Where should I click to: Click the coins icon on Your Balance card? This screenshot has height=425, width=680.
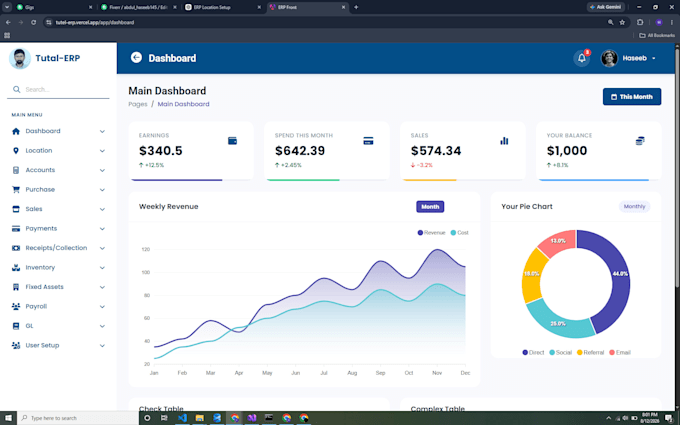click(x=640, y=141)
